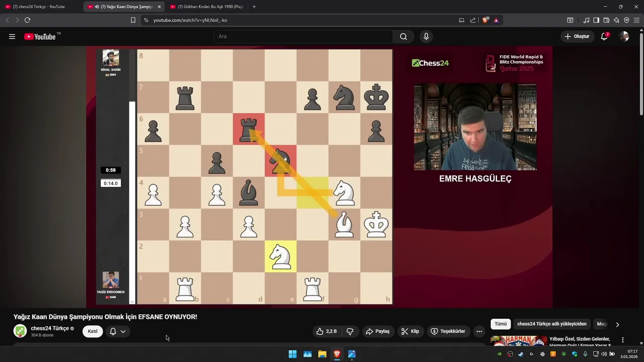Switch to the chess24 Türkçe YouTube tab

pyautogui.click(x=39, y=7)
